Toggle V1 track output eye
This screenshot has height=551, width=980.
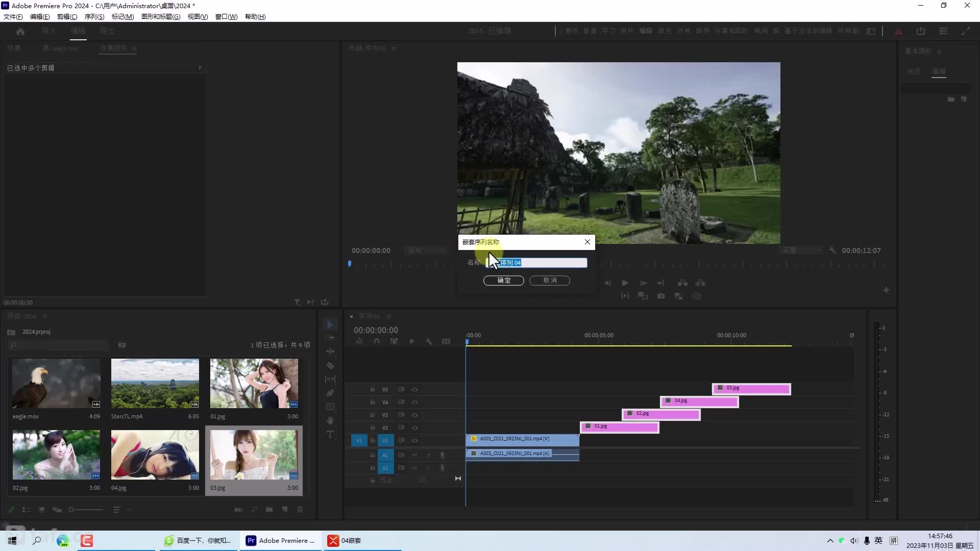coord(414,440)
